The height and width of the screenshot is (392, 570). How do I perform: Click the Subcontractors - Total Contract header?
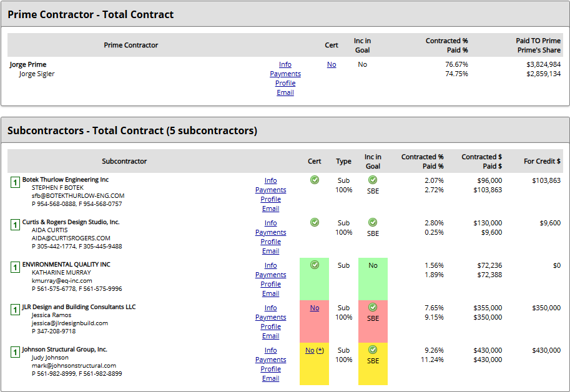point(132,130)
